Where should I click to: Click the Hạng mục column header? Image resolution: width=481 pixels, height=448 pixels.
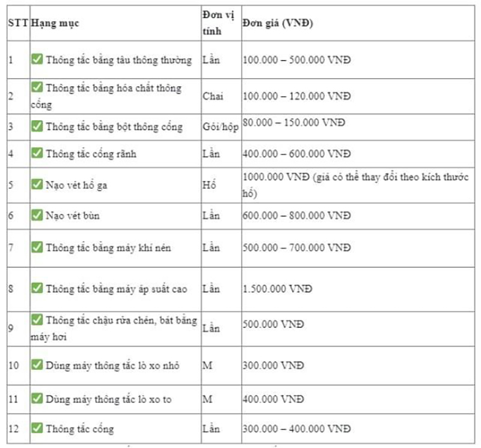pyautogui.click(x=55, y=23)
